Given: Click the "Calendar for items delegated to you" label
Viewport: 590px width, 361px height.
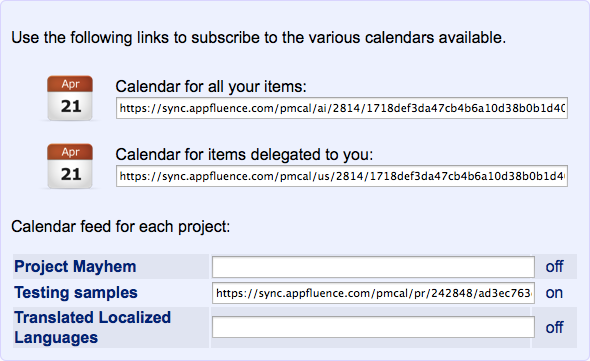Looking at the screenshot, I should pyautogui.click(x=244, y=155).
